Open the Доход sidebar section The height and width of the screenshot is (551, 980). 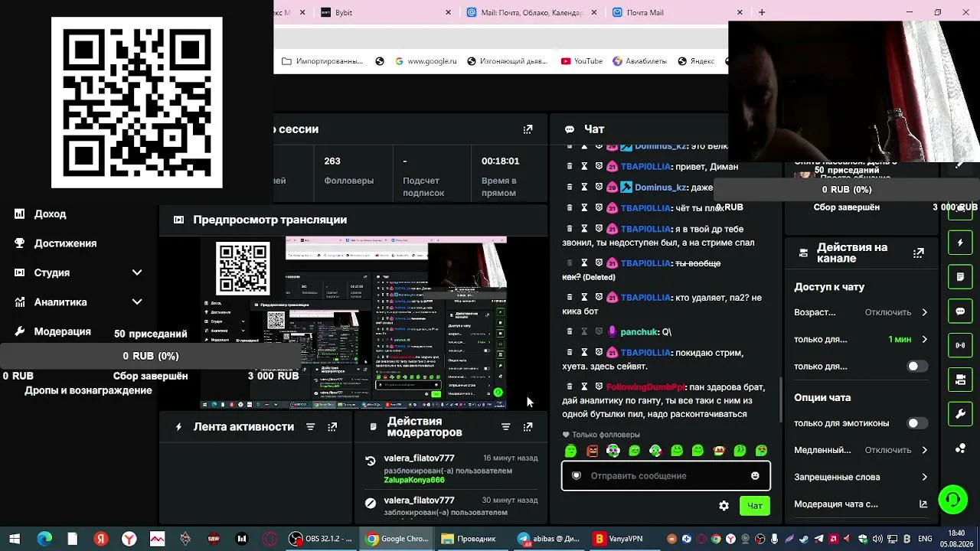pyautogui.click(x=50, y=214)
